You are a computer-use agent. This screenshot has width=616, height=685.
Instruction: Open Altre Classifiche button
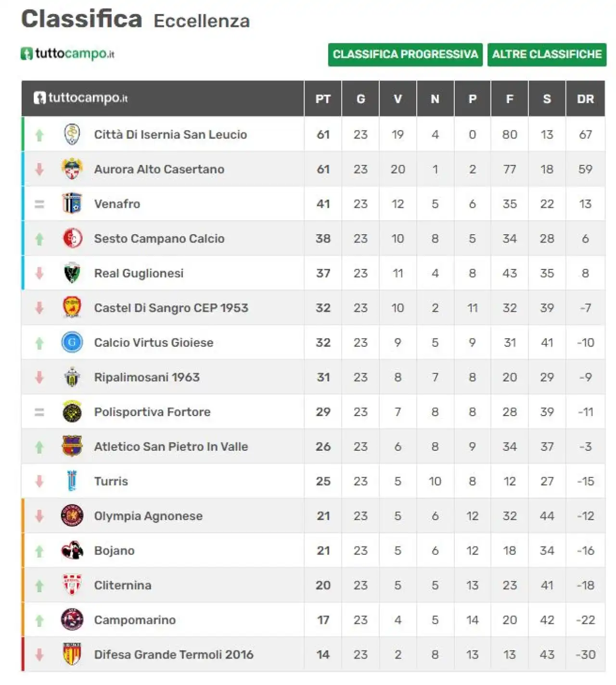point(547,54)
